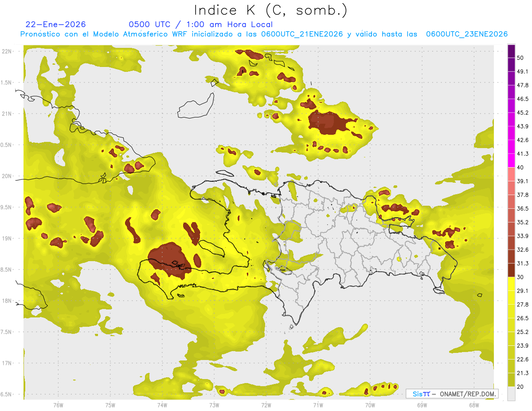This screenshot has height=411, width=532.
Task: Pick the dark brown swatch between 30 and 31.3
Action: pos(511,270)
